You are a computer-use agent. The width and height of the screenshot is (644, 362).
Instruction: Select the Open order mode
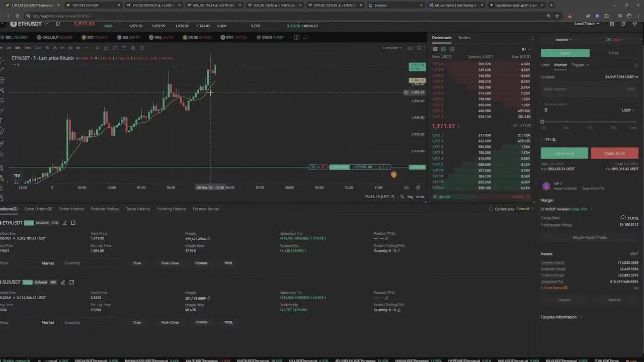[x=565, y=53]
